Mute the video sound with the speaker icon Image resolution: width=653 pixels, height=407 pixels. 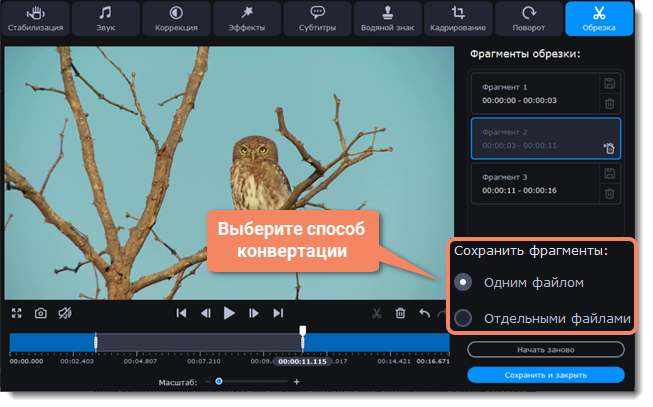pos(65,313)
